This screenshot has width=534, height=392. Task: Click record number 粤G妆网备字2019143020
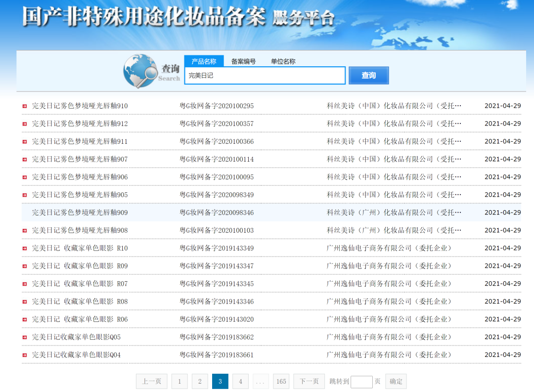click(x=217, y=319)
